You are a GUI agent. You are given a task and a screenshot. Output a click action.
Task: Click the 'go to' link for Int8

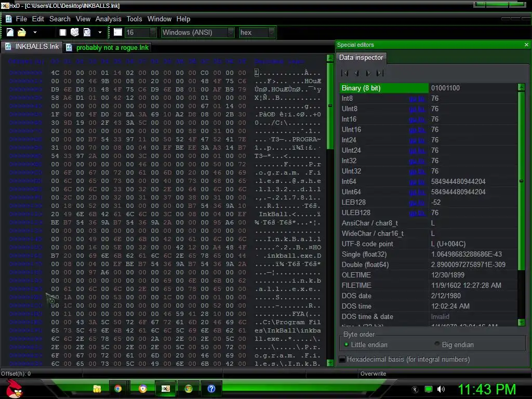(x=417, y=99)
